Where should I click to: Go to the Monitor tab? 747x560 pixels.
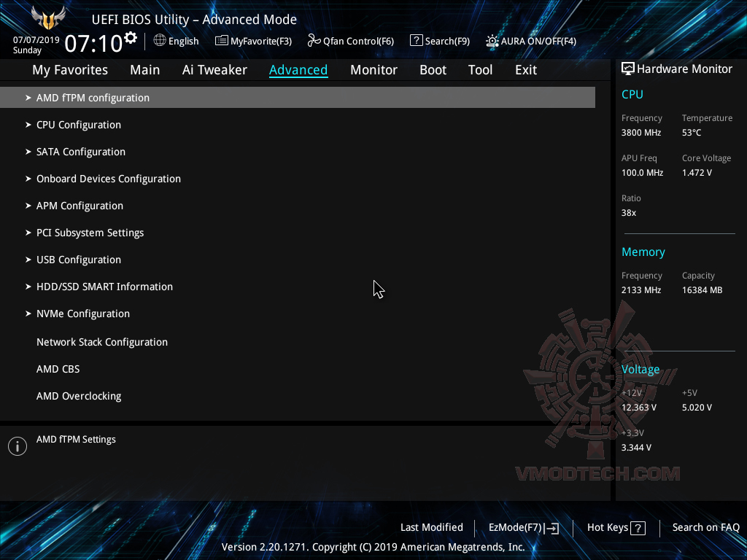373,70
